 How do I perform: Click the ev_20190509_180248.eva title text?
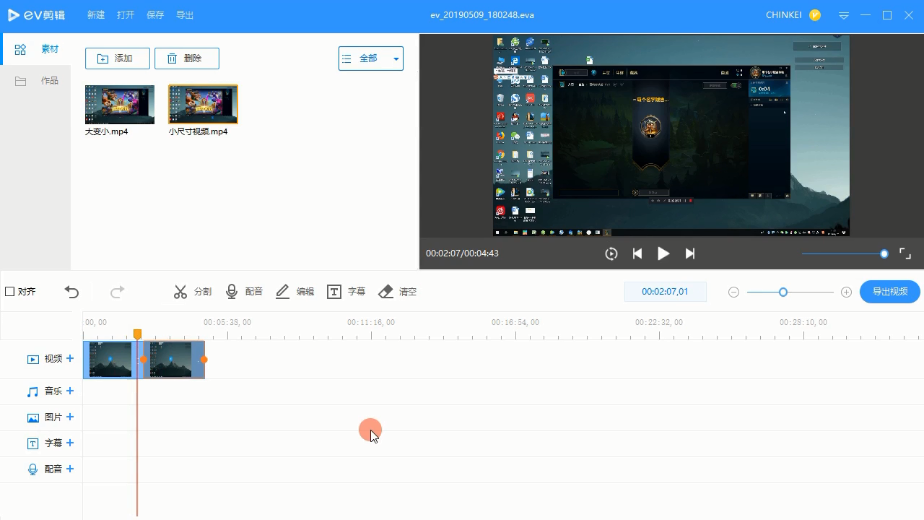click(x=482, y=15)
